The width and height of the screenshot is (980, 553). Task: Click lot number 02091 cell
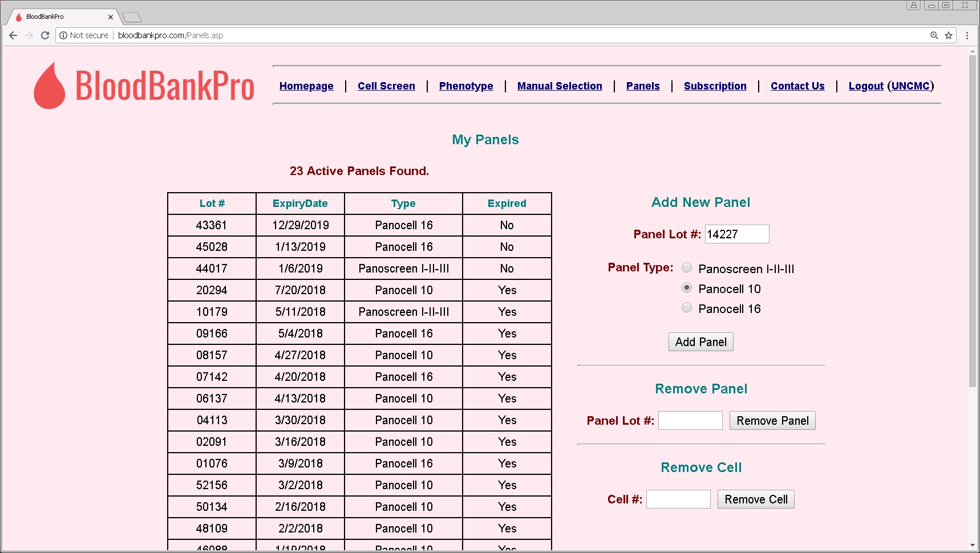tap(212, 442)
